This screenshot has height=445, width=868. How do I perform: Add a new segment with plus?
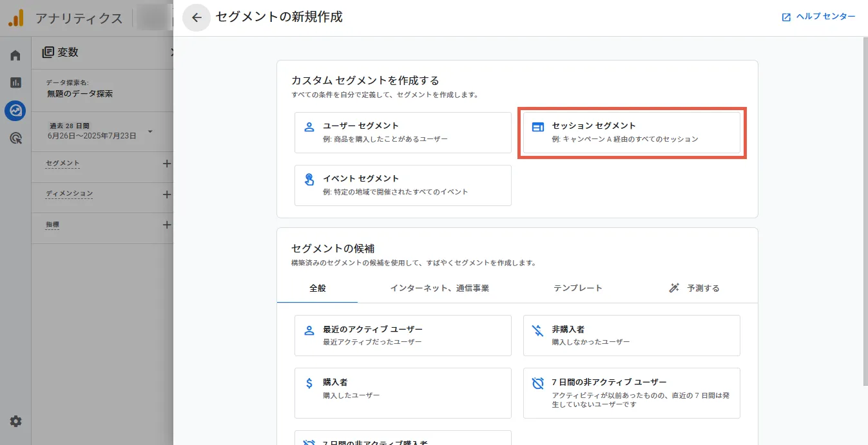point(167,164)
